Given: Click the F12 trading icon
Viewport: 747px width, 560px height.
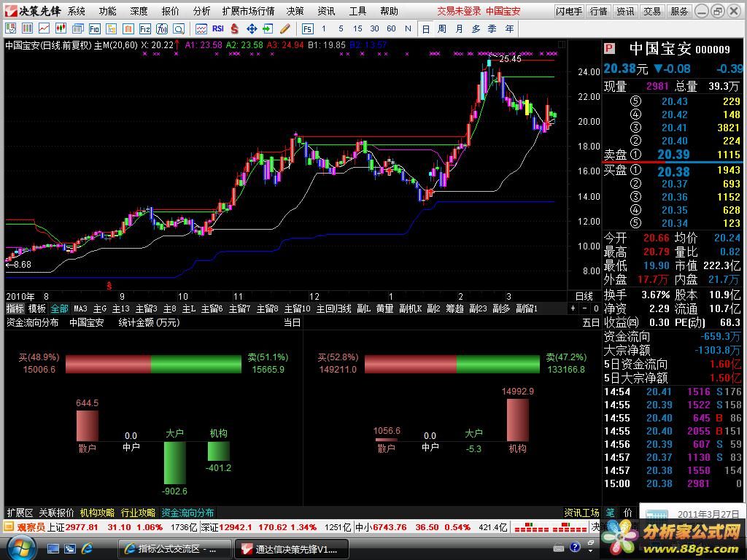Looking at the screenshot, I should click(145, 29).
